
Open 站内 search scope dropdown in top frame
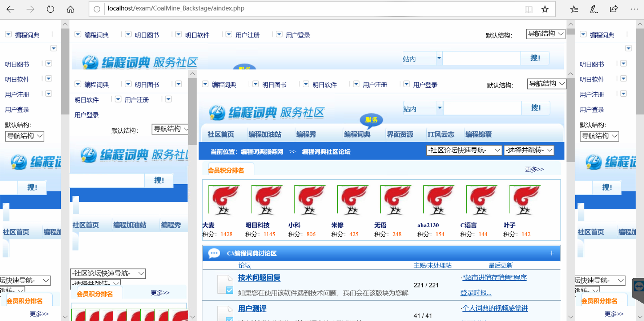tap(422, 58)
